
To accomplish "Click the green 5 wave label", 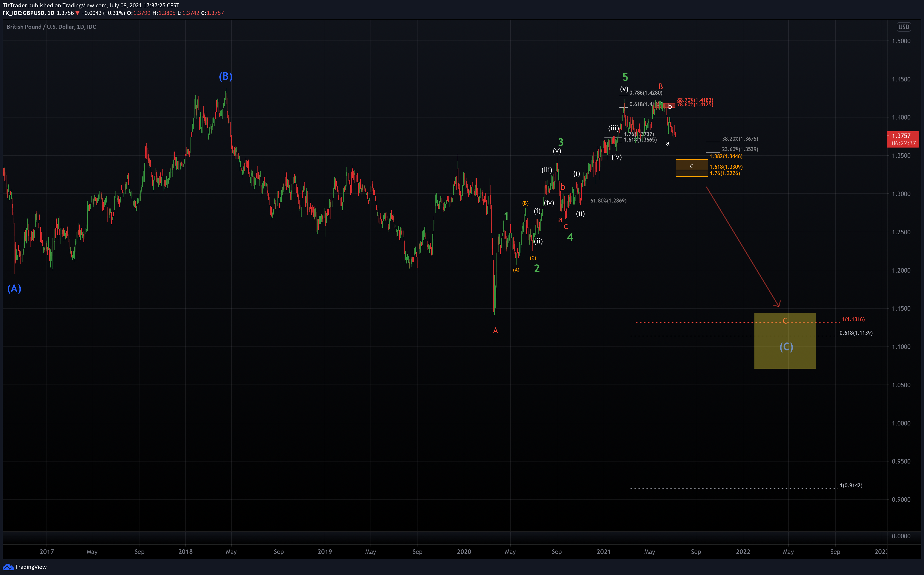I will (625, 77).
